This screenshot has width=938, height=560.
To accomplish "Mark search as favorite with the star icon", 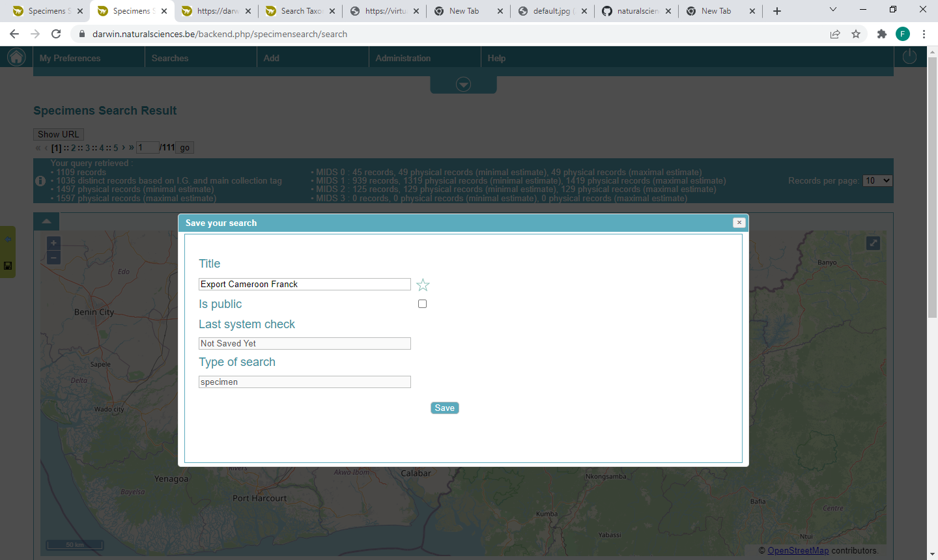I will (x=423, y=285).
